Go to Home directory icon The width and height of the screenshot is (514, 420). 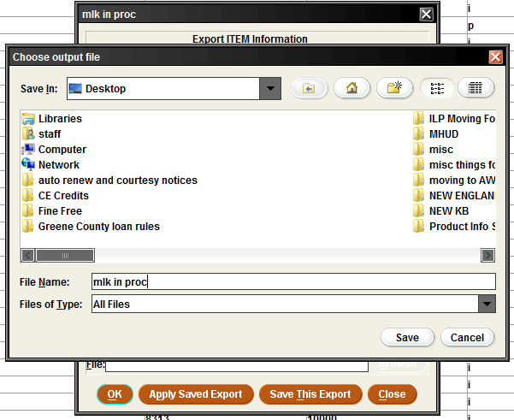coord(351,88)
